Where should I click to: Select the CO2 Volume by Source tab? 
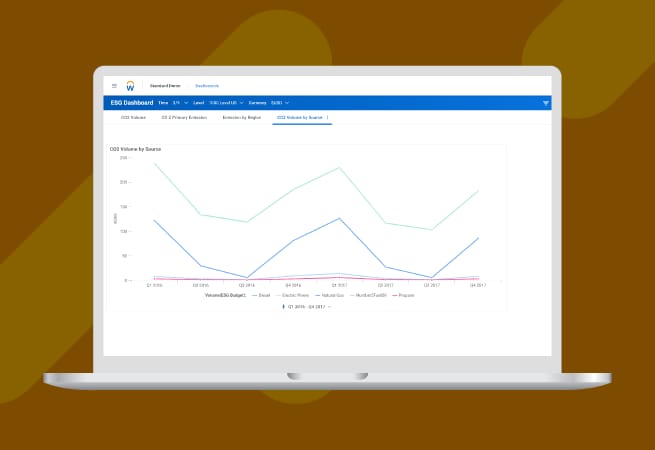(x=298, y=118)
